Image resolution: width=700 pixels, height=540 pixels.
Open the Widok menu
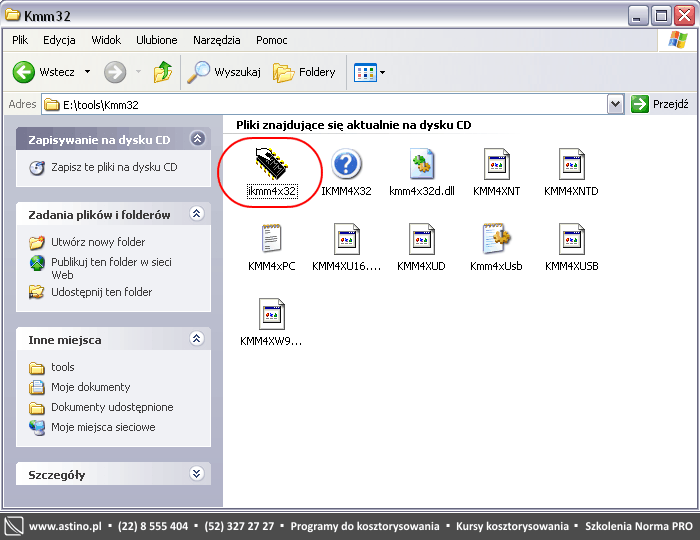[x=106, y=40]
